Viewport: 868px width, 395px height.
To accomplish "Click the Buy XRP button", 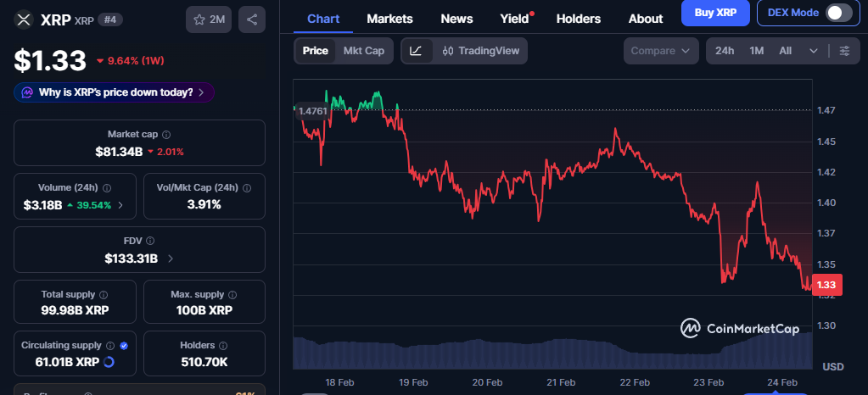I will [715, 13].
